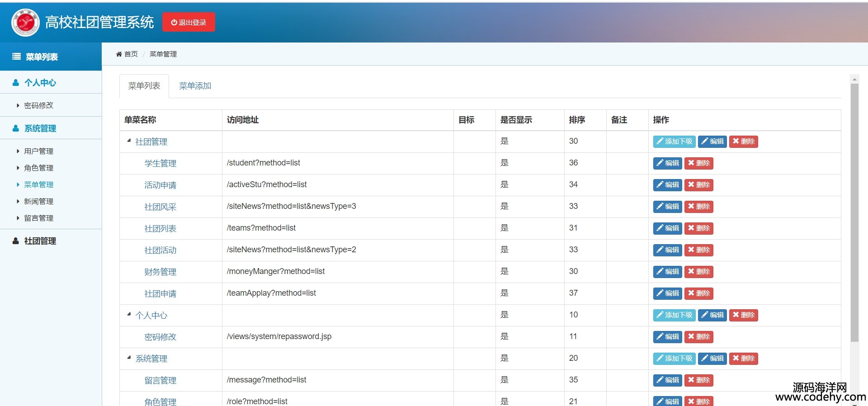This screenshot has width=868, height=406.
Task: Edit the 财务管理 row
Action: pos(667,272)
